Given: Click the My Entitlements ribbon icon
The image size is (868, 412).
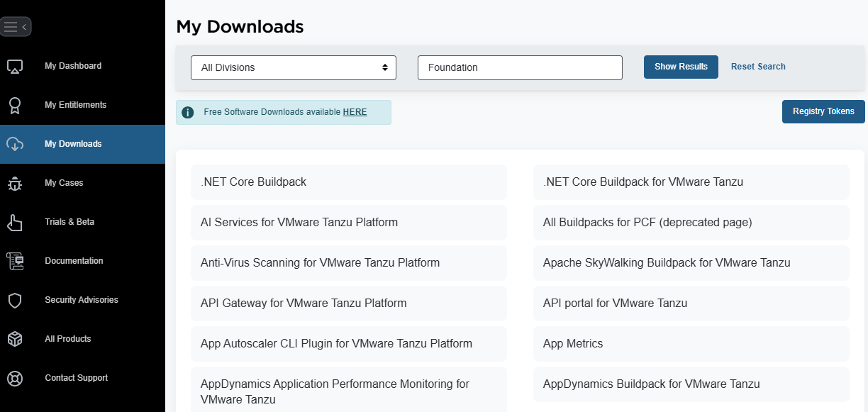Looking at the screenshot, I should click(15, 106).
